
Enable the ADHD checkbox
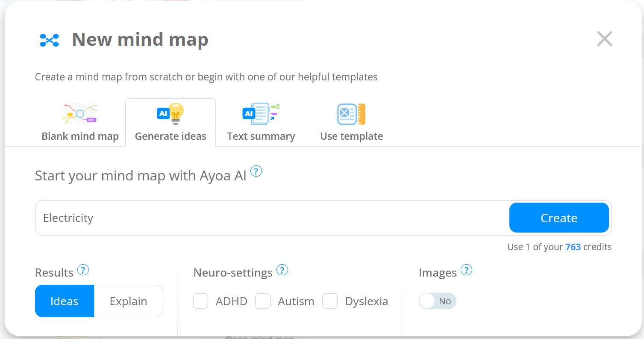pyautogui.click(x=201, y=301)
